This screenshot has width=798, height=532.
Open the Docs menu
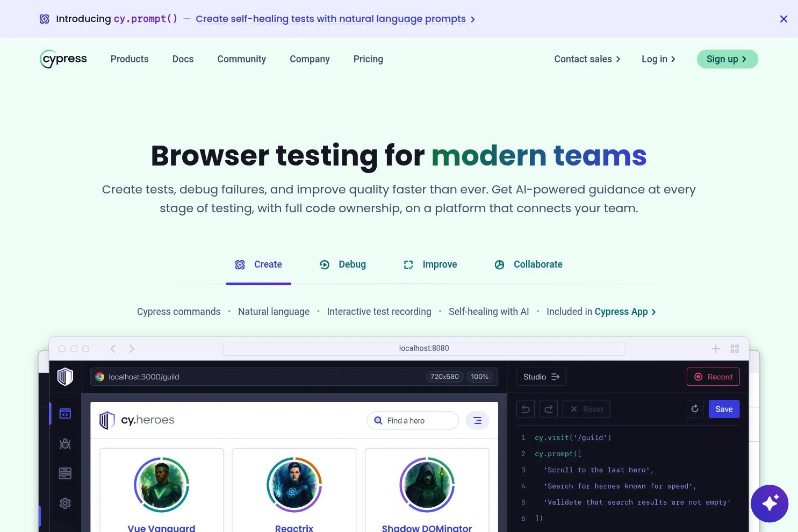(x=183, y=59)
